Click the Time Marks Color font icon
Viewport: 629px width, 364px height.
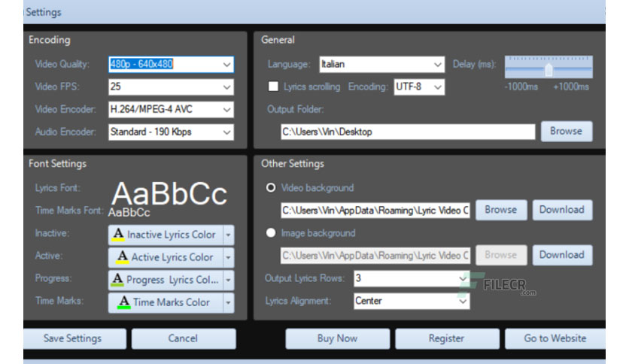[124, 302]
